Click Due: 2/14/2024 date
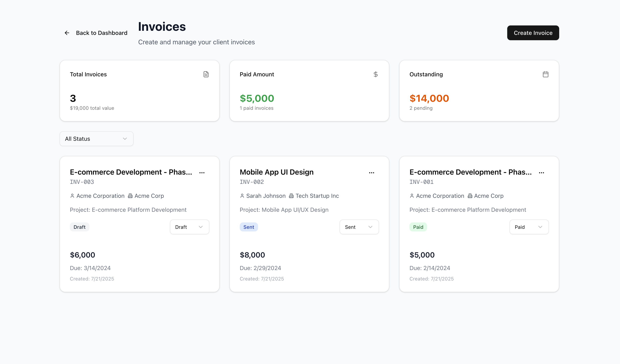The image size is (620, 364). [430, 268]
